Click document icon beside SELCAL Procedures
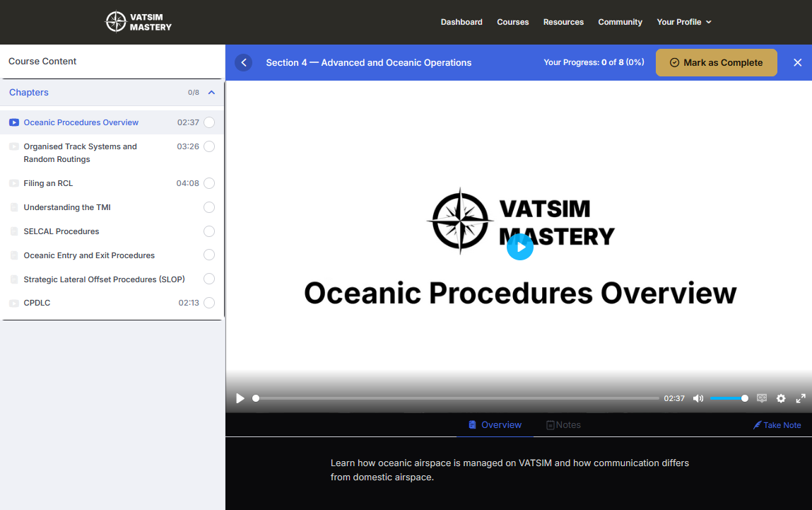 coord(14,231)
